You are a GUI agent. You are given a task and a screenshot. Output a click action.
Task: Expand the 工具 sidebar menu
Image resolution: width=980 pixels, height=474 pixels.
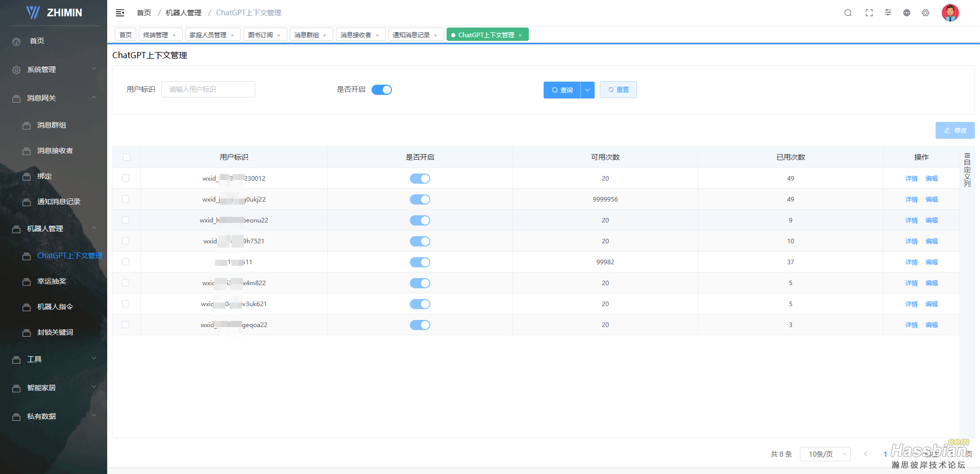pos(54,359)
